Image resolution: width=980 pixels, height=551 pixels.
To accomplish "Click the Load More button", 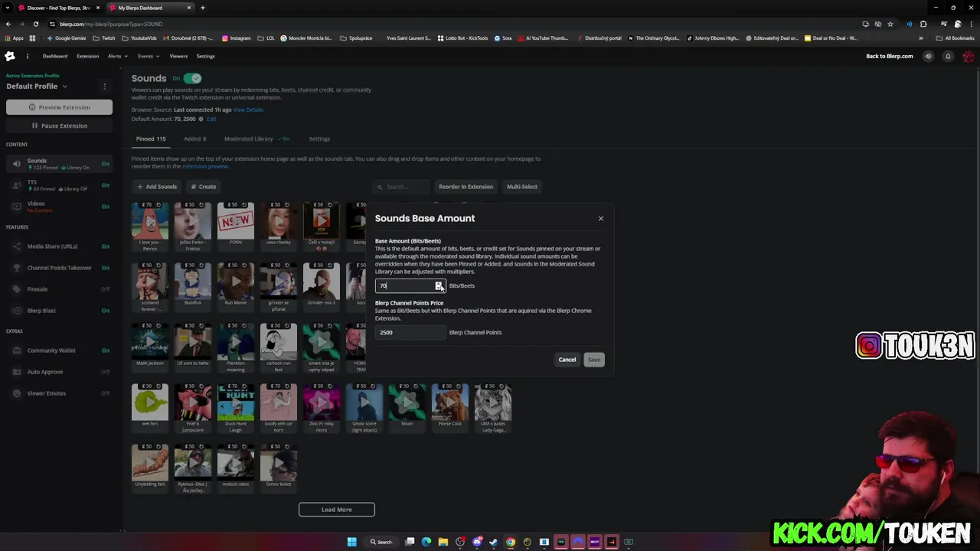I will (337, 510).
